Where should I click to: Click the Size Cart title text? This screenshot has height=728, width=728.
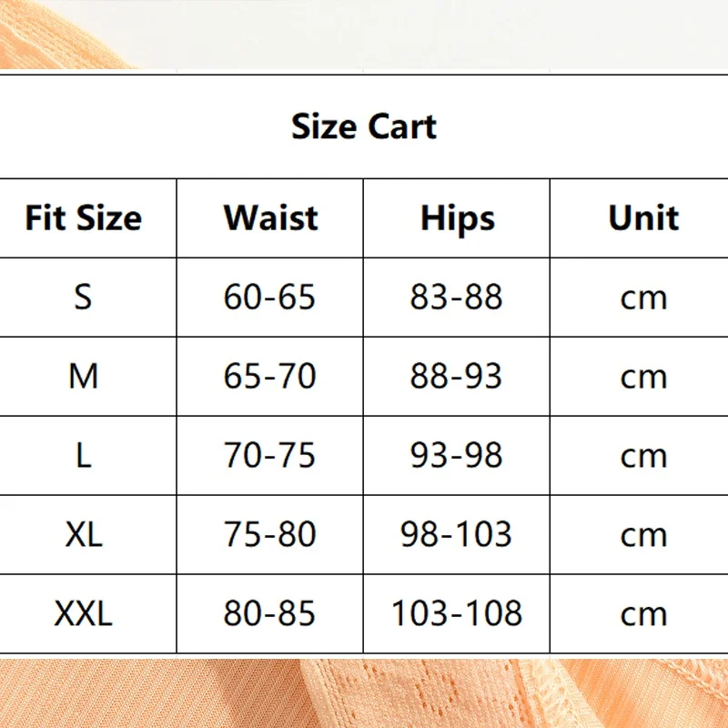pyautogui.click(x=364, y=126)
